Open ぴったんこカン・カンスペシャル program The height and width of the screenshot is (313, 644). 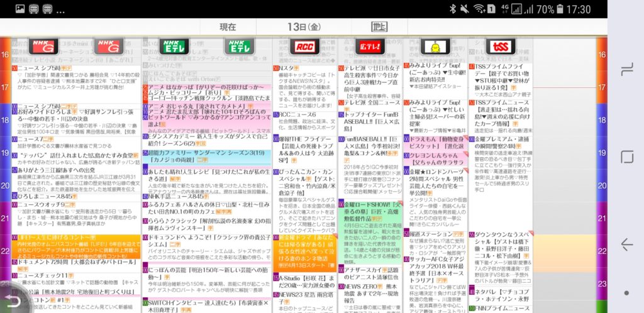304,200
